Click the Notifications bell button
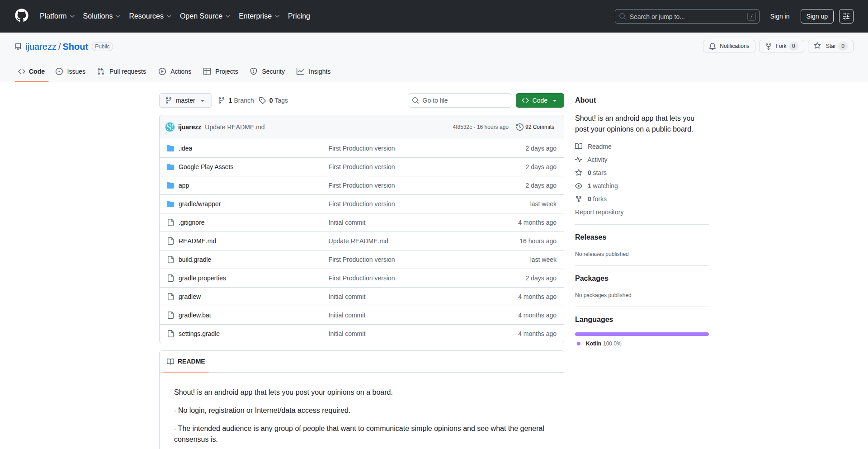Screen dimensions: 868x449 pos(729,46)
